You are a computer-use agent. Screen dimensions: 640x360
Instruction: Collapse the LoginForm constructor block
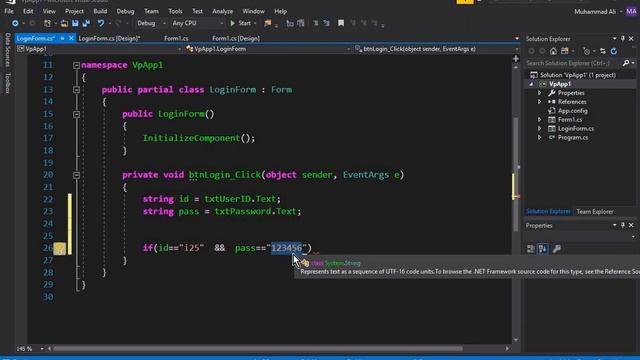click(76, 114)
